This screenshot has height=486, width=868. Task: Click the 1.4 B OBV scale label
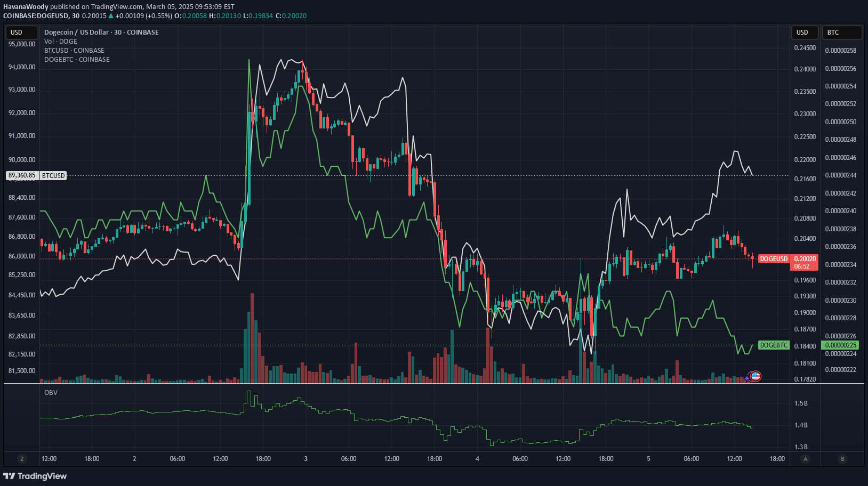(x=801, y=425)
